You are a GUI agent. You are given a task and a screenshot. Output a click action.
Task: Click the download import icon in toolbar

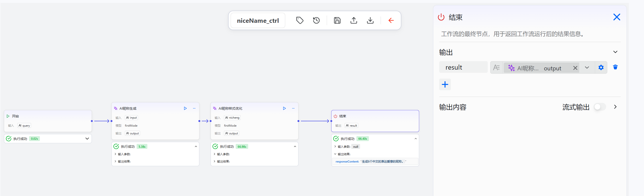(370, 20)
